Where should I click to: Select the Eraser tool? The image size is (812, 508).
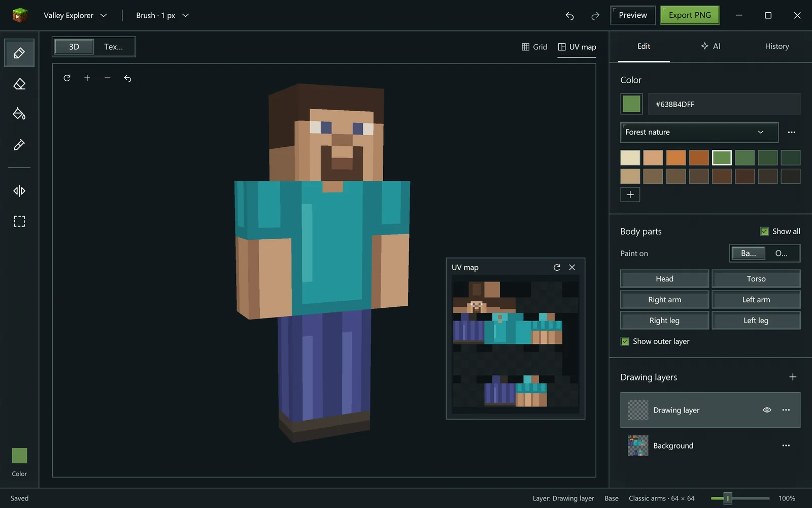(19, 84)
